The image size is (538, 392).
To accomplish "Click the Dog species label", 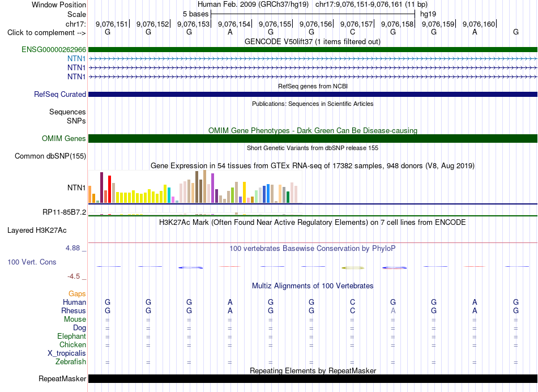I will point(79,328).
